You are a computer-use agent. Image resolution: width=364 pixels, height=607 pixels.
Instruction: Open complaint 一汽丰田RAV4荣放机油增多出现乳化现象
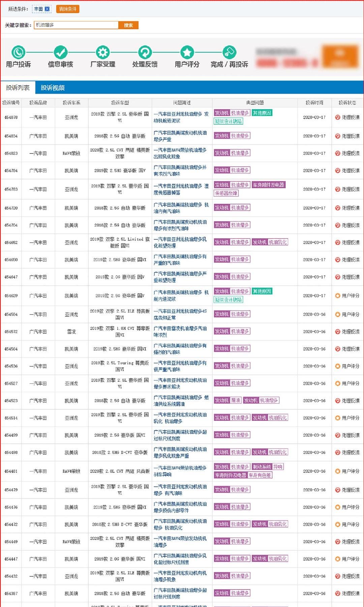tap(180, 153)
